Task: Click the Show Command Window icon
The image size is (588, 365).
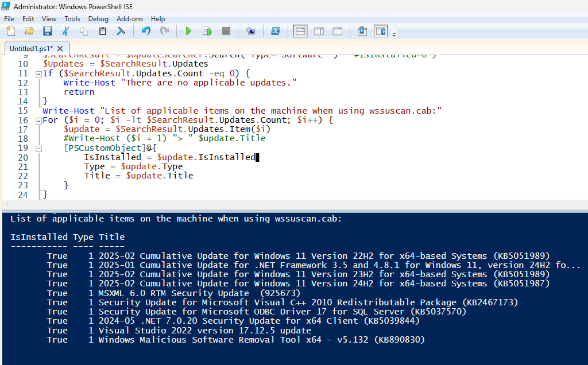Action: [362, 31]
